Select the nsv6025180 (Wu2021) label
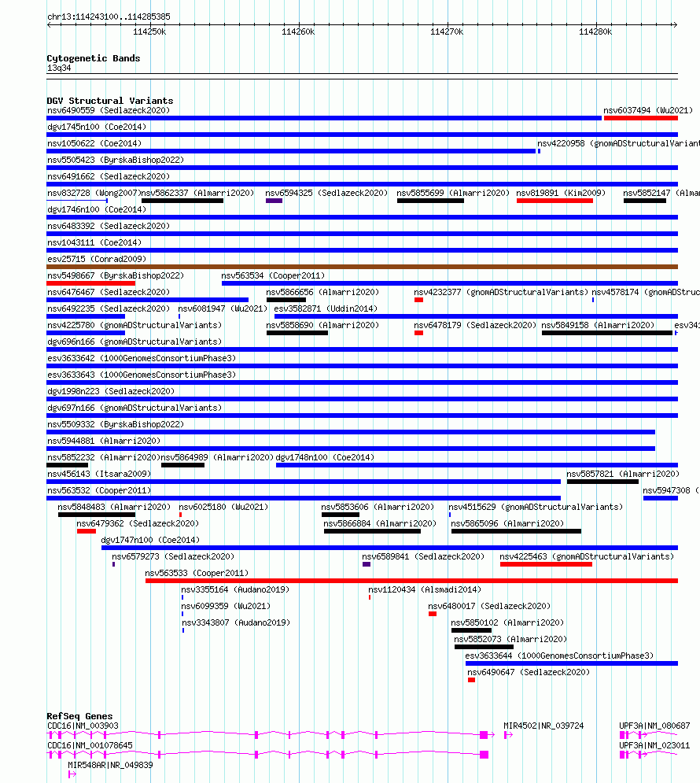The image size is (700, 783). (x=223, y=507)
